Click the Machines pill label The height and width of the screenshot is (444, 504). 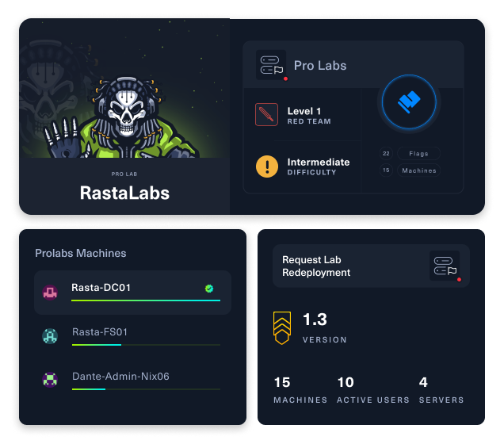419,170
